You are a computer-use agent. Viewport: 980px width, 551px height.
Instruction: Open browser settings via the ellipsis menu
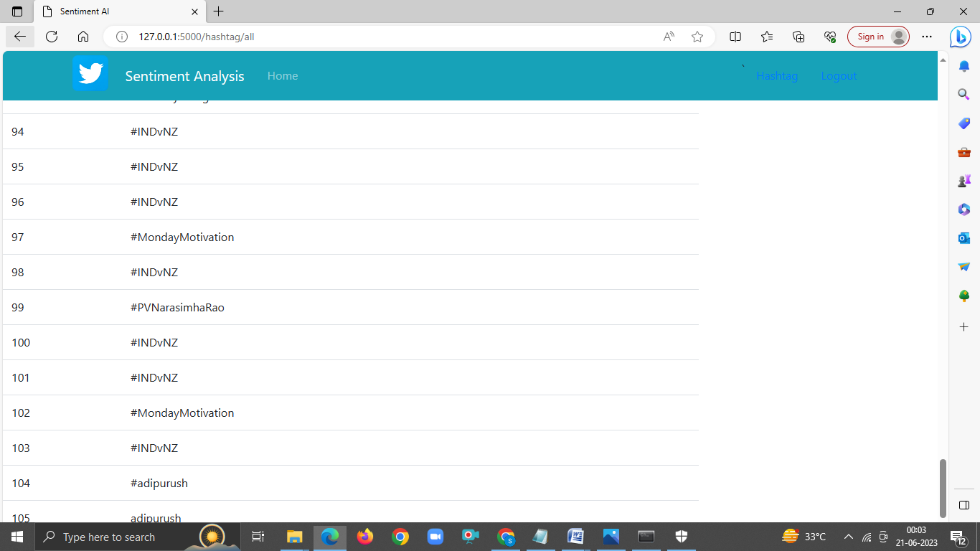927,37
